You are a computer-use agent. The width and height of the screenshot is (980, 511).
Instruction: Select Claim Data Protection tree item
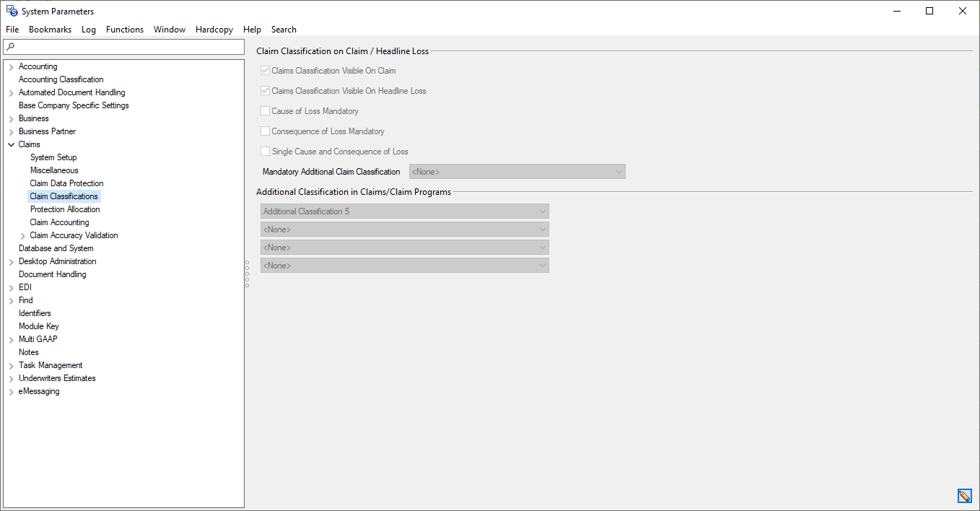66,183
